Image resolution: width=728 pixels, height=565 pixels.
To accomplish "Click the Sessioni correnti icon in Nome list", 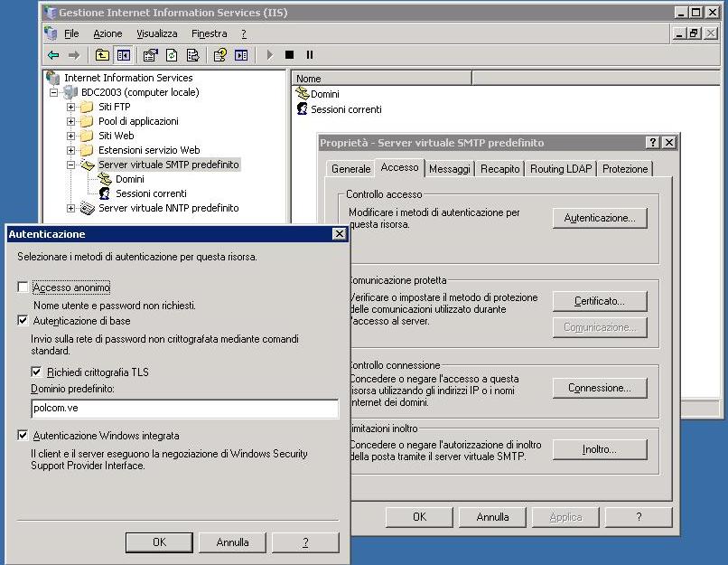I will click(x=303, y=108).
